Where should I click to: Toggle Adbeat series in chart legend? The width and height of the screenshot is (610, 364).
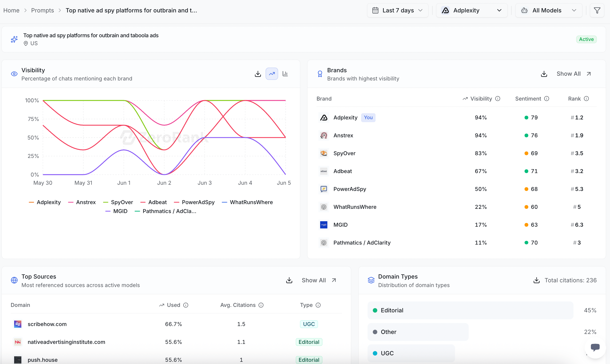pyautogui.click(x=153, y=202)
